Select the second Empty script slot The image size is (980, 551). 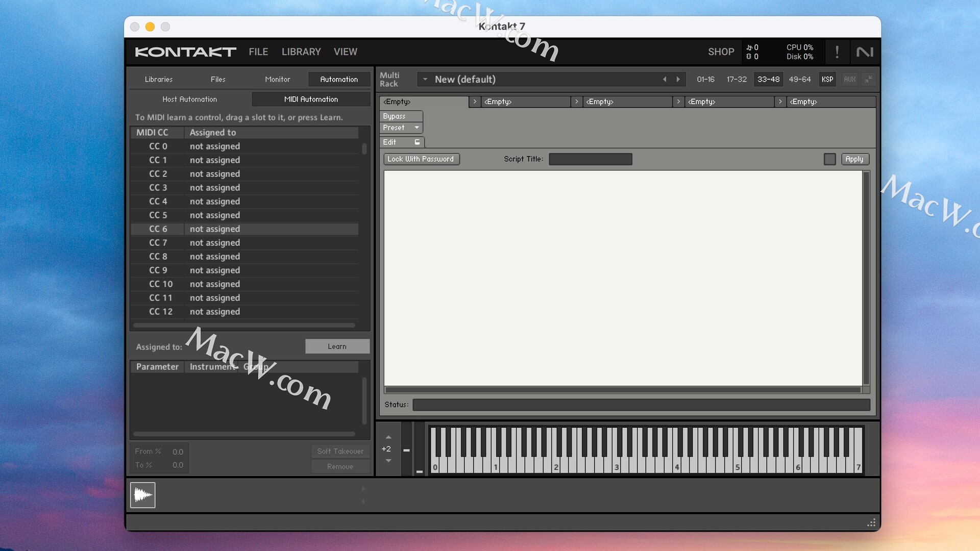tap(526, 102)
